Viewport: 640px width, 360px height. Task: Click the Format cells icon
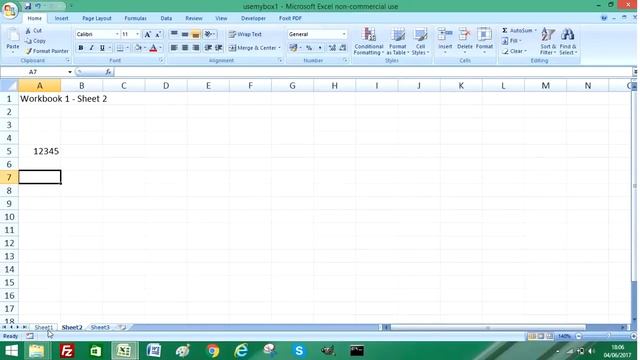pos(484,34)
